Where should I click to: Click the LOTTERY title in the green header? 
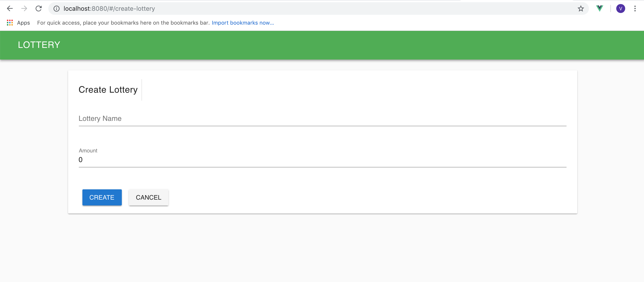[x=39, y=45]
